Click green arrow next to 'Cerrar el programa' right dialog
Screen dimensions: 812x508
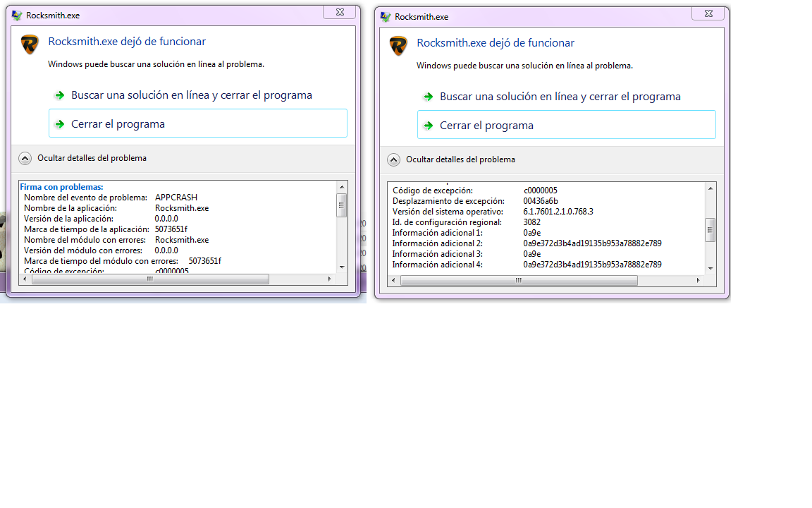[x=429, y=126]
